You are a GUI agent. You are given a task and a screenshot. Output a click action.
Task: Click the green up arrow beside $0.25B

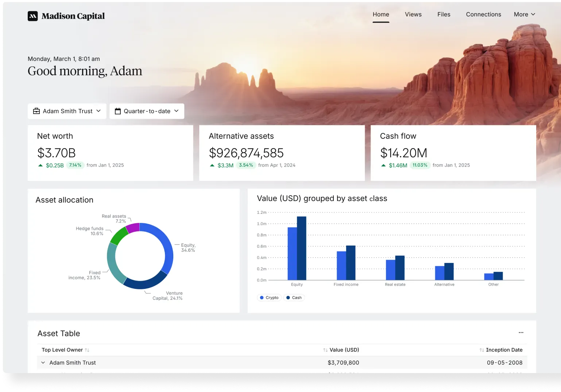(40, 165)
